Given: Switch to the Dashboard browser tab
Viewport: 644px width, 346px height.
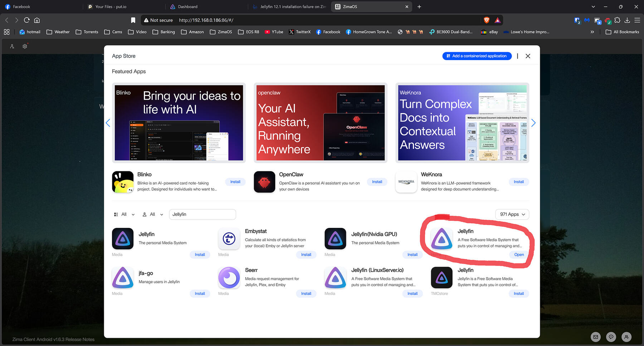Looking at the screenshot, I should coord(206,6).
